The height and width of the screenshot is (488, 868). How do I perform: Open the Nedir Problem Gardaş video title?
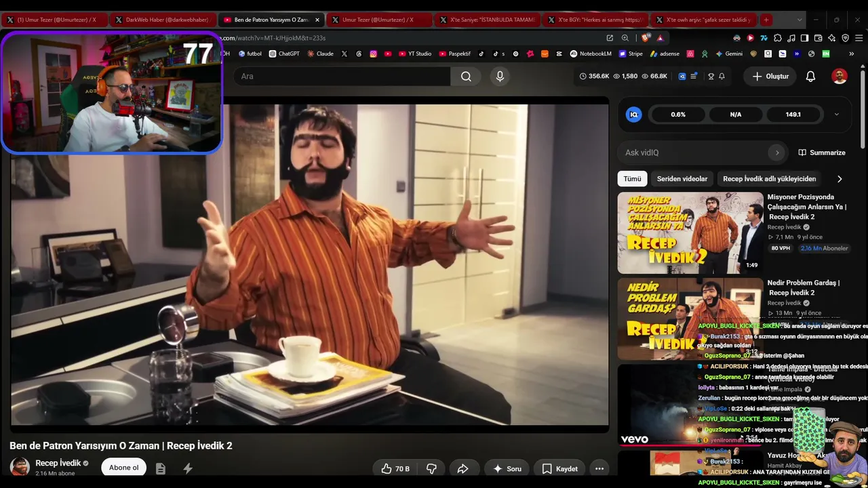point(804,287)
